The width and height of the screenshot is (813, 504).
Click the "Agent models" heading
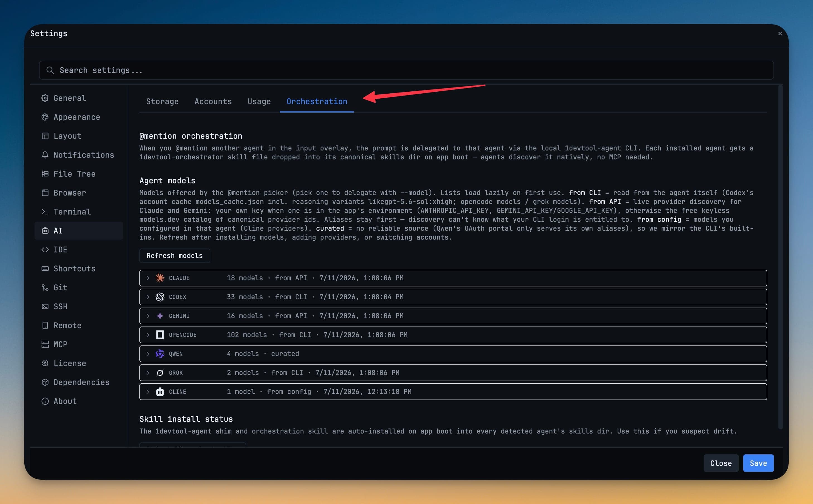coord(167,181)
